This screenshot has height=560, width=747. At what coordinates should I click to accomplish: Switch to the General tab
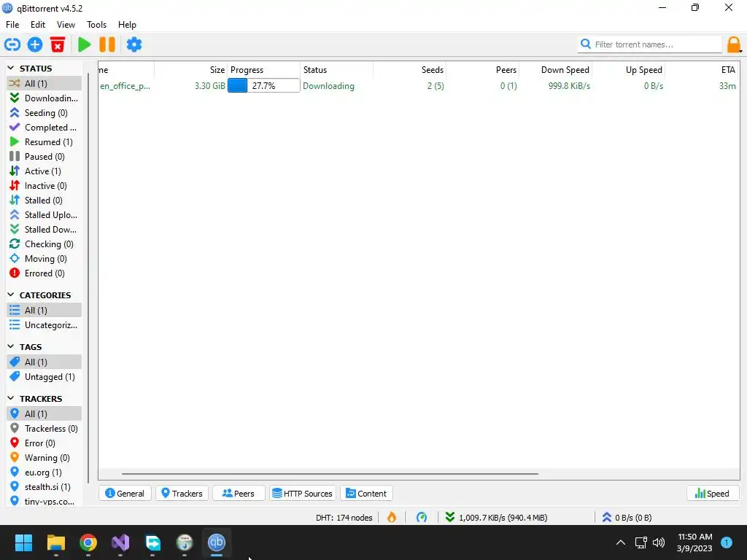click(x=125, y=494)
